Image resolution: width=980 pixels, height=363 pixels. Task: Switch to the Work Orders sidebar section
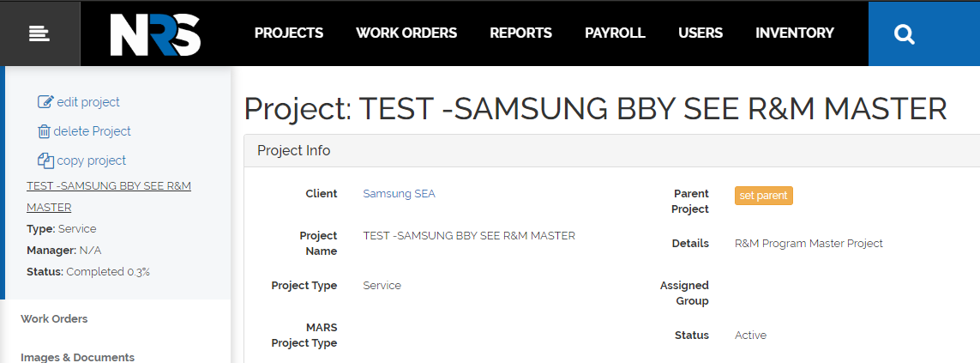point(54,318)
